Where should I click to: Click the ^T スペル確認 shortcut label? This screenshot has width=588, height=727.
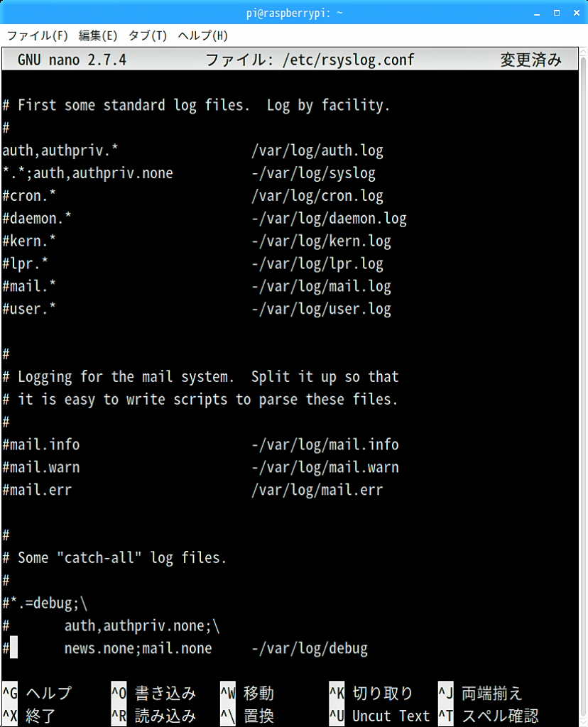(x=489, y=716)
